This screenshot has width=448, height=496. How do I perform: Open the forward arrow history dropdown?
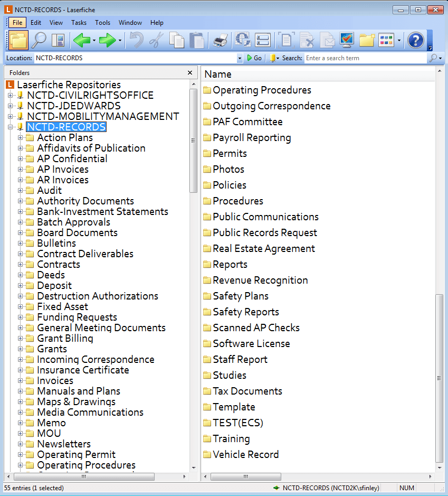pyautogui.click(x=120, y=41)
